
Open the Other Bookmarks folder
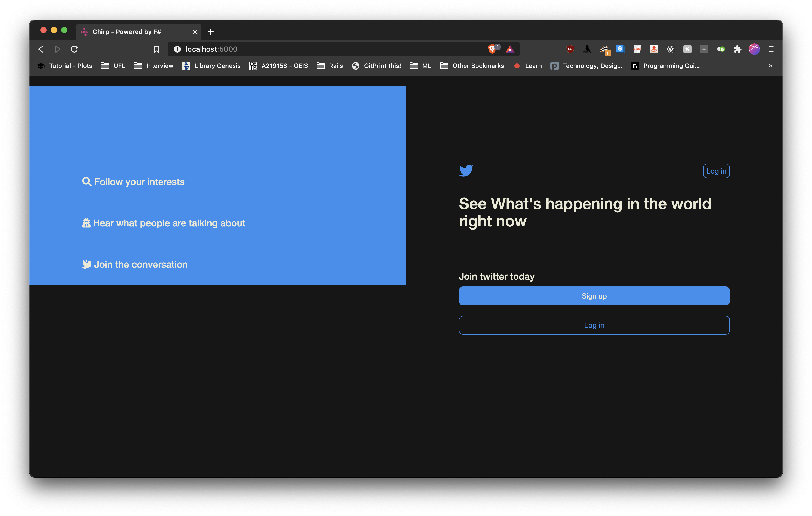(x=472, y=66)
